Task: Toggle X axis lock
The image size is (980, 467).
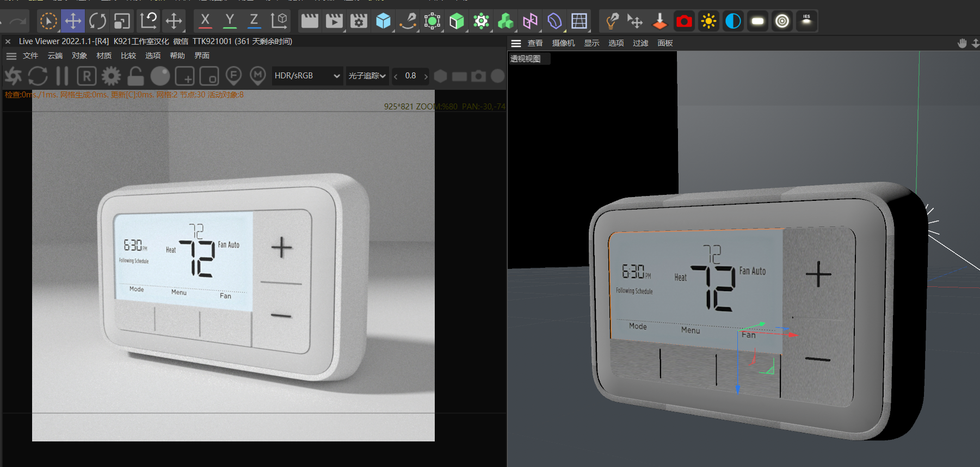Action: pos(205,21)
